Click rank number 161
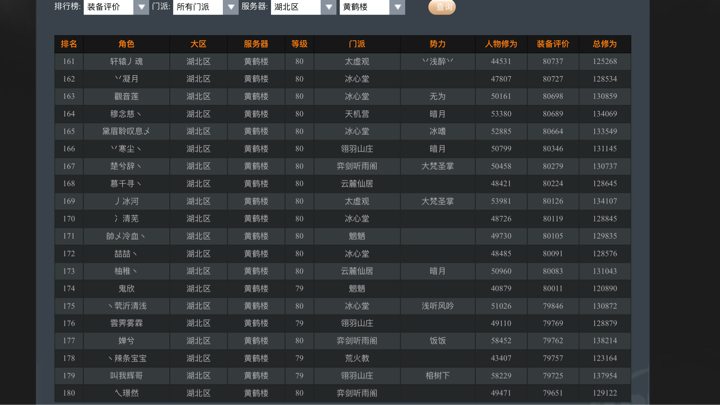 (69, 62)
